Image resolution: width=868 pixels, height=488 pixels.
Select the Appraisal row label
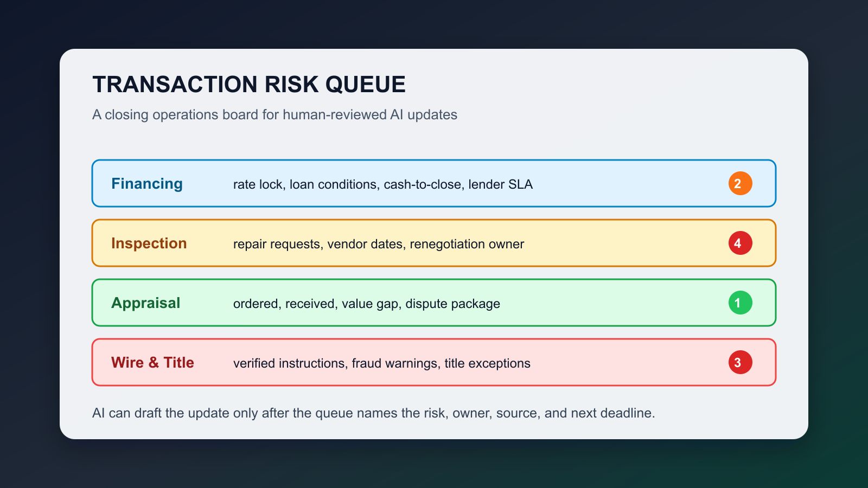click(x=146, y=303)
